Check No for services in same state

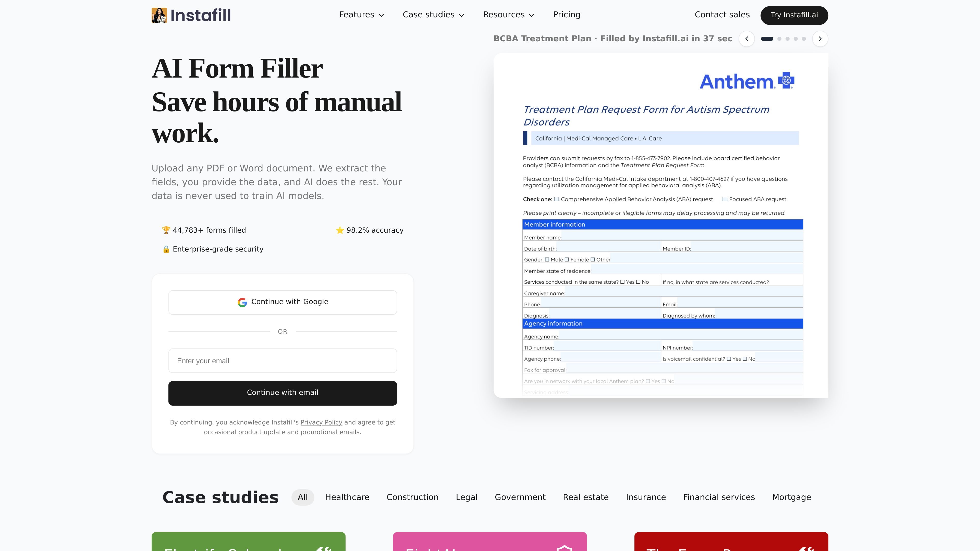point(638,282)
